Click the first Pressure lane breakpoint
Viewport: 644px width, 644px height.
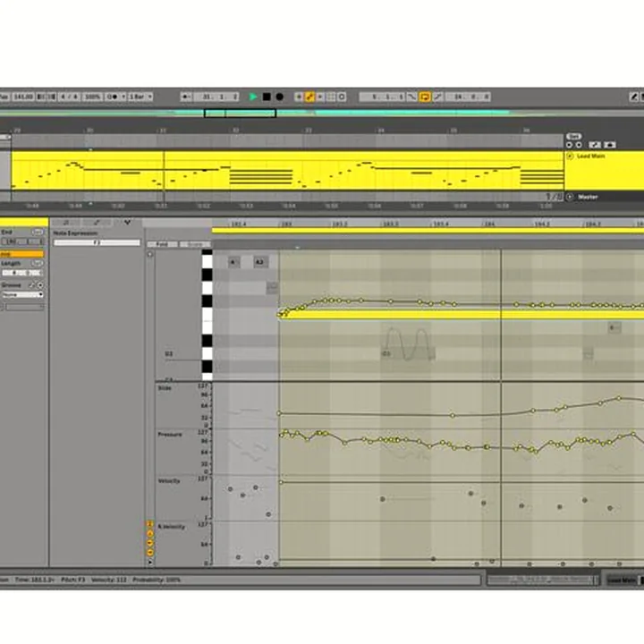(282, 435)
